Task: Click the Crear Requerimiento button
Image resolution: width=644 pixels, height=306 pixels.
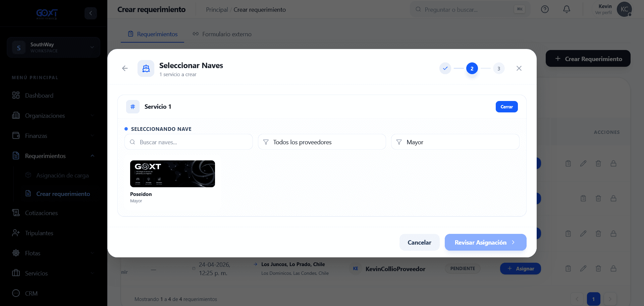Action: pyautogui.click(x=588, y=59)
